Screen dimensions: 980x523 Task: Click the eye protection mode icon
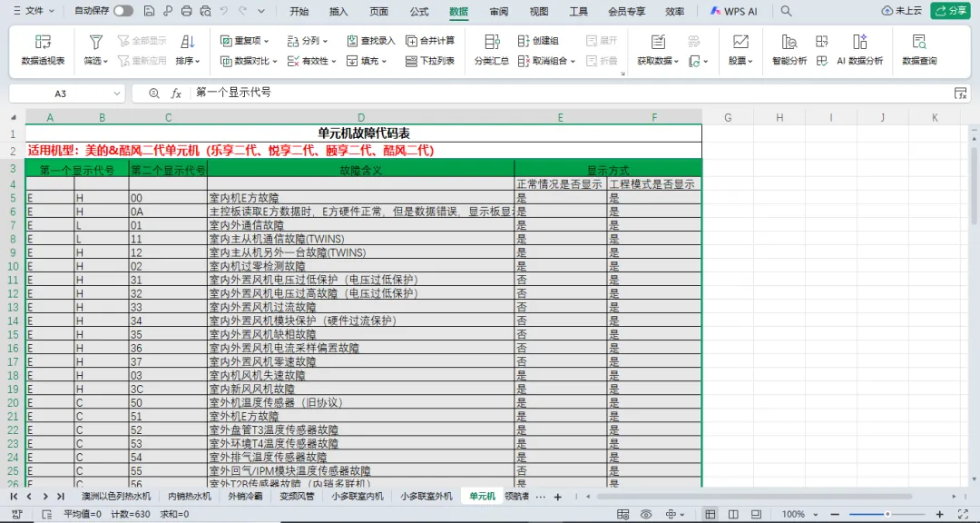coord(646,514)
